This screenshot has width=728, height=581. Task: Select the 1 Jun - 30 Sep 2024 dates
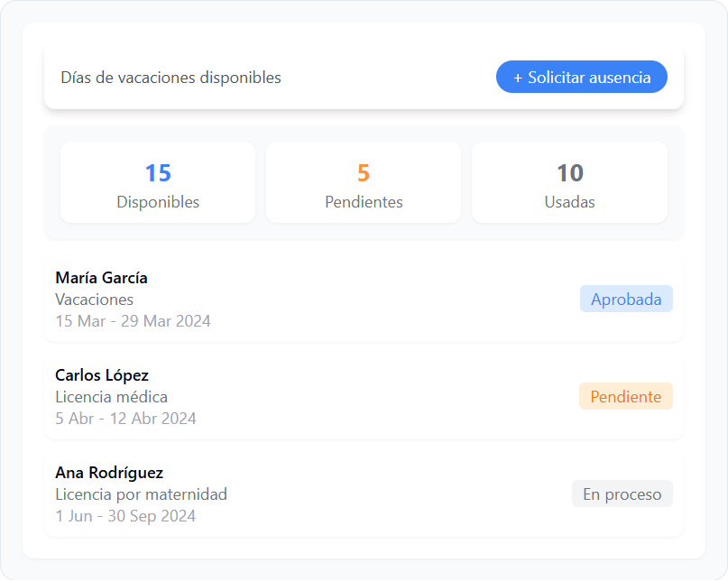125,516
